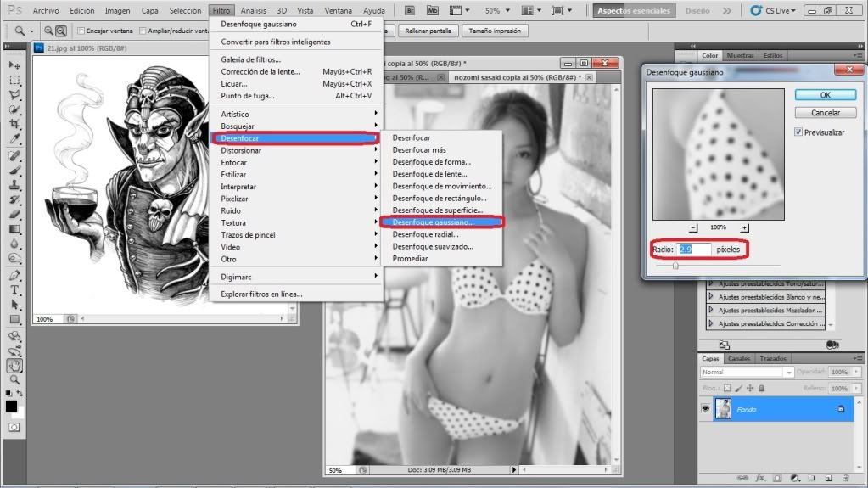Viewport: 868px width, 488px height.
Task: Select Aspectos esenciales workspace
Action: (634, 10)
